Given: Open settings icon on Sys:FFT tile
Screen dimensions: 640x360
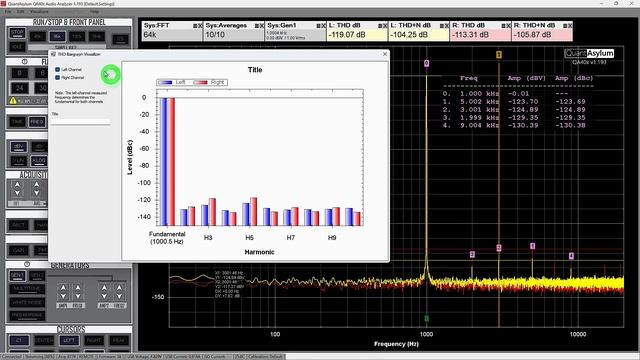Looking at the screenshot, I should 195,26.
